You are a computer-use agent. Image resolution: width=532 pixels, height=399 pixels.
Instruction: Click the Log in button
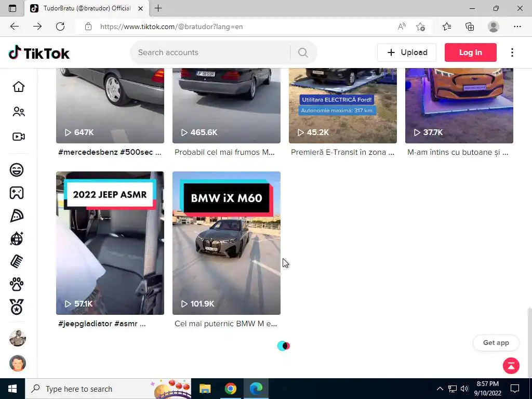(471, 52)
